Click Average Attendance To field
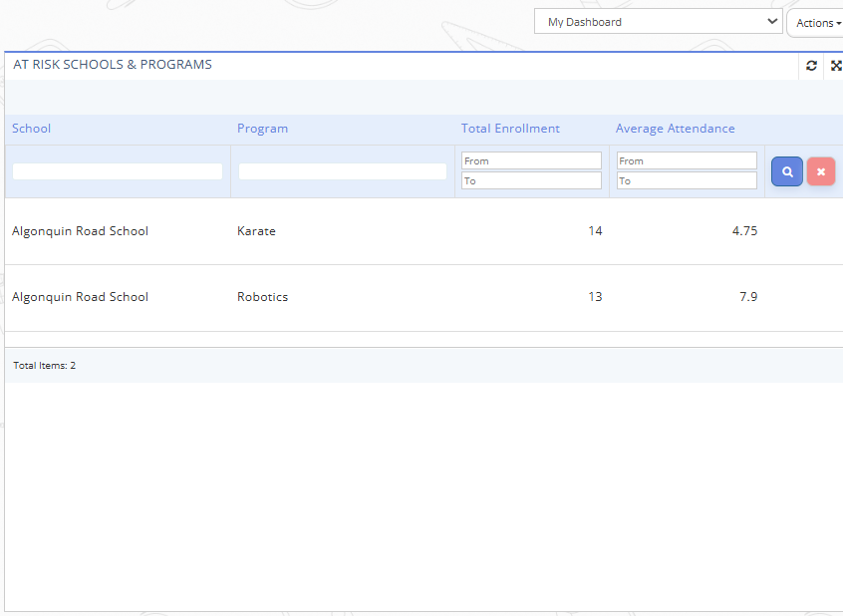The image size is (843, 616). point(687,180)
